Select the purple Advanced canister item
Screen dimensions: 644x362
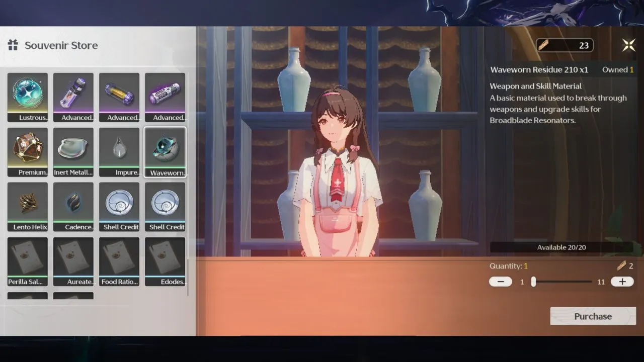point(165,97)
